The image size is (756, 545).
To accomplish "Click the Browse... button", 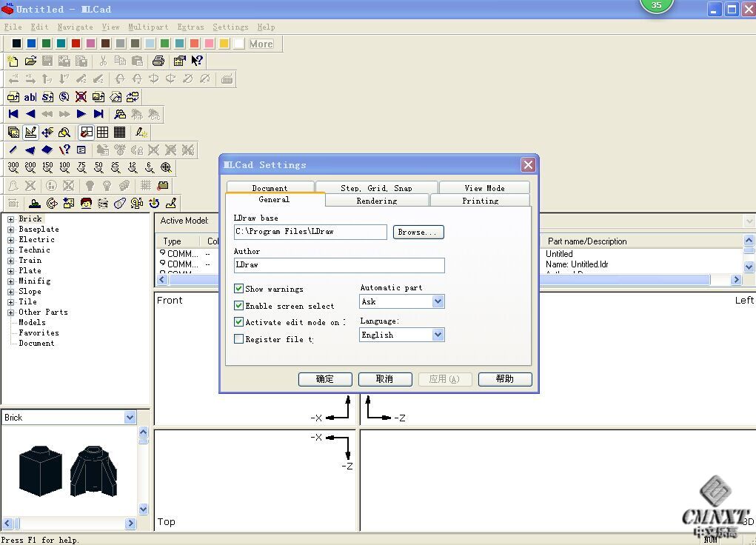I will (418, 232).
